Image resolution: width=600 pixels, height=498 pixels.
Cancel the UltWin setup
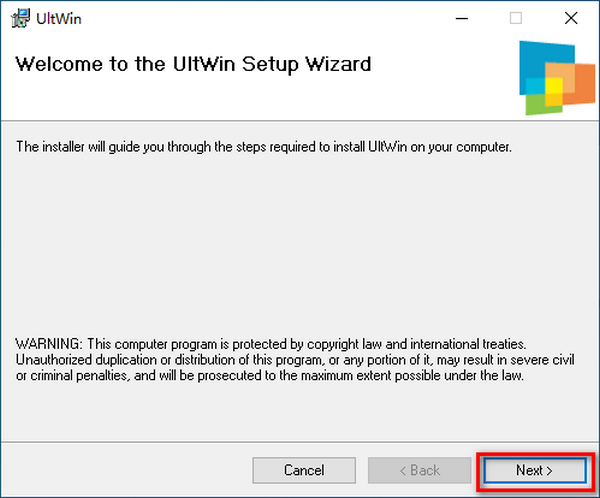pyautogui.click(x=304, y=470)
